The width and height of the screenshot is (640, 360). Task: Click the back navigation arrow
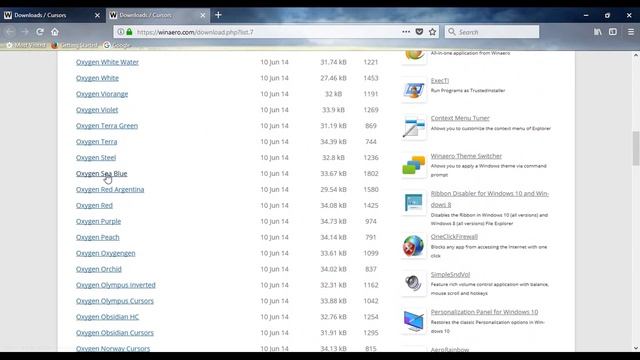(x=10, y=32)
